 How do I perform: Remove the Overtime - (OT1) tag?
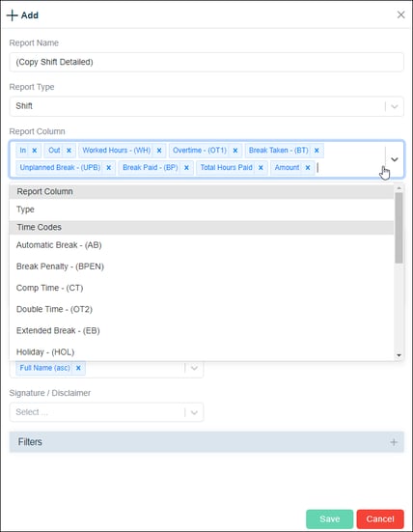click(x=235, y=151)
